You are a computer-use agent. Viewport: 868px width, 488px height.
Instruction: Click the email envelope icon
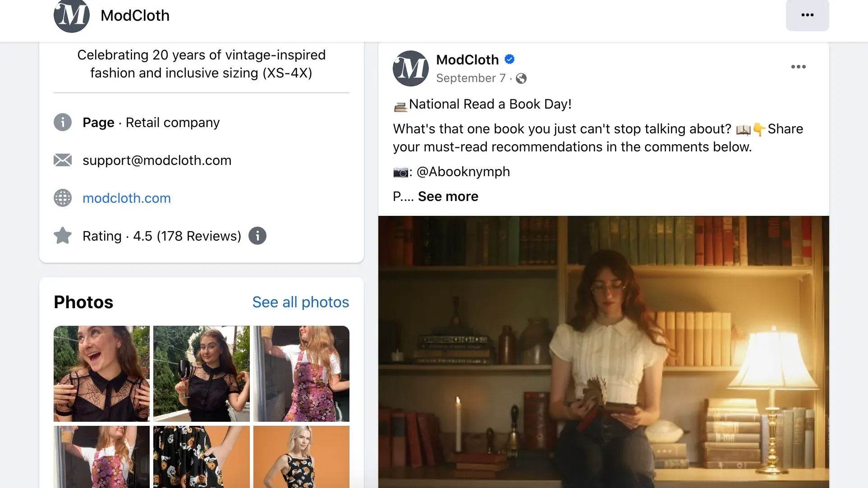point(63,160)
